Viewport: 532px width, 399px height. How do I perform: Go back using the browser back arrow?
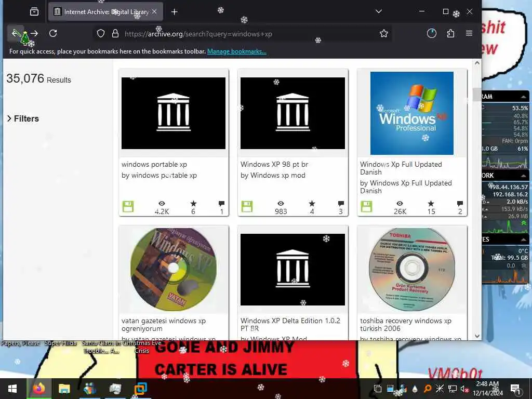[x=16, y=33]
